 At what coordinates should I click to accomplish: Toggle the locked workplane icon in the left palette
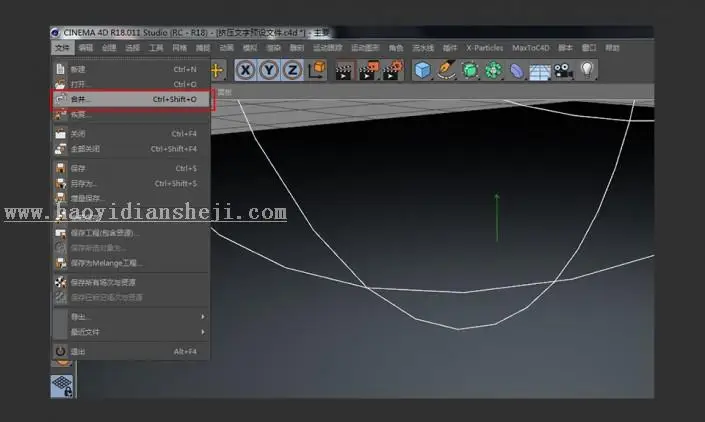[x=62, y=386]
